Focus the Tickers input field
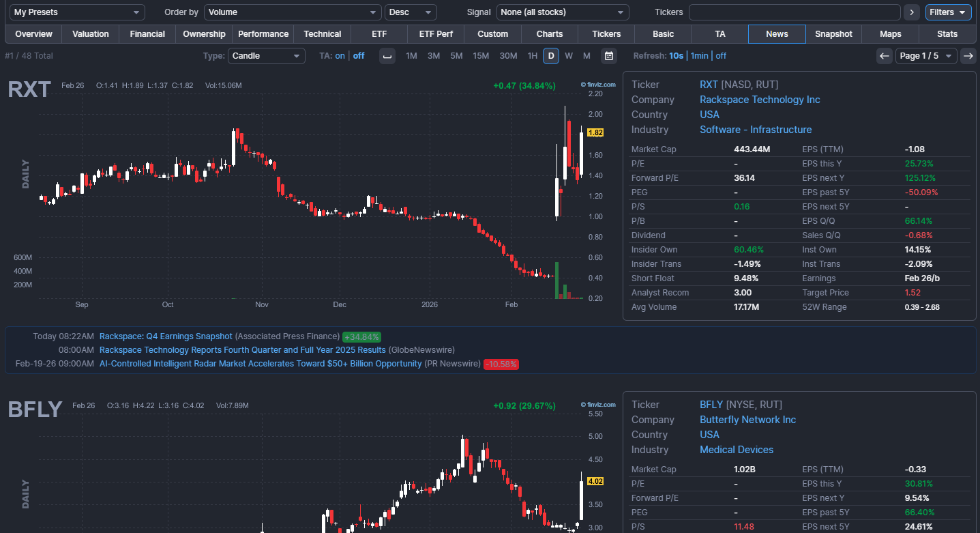Image resolution: width=980 pixels, height=533 pixels. [x=795, y=12]
